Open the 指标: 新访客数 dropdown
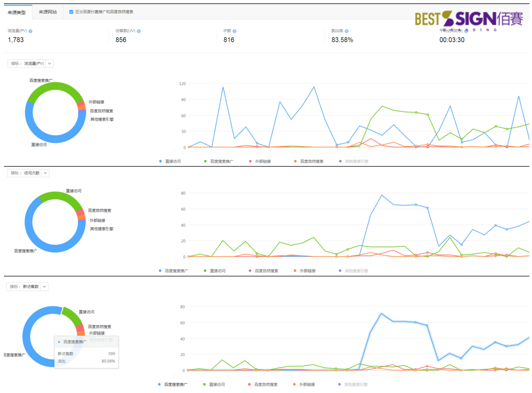532x393 pixels. click(27, 287)
